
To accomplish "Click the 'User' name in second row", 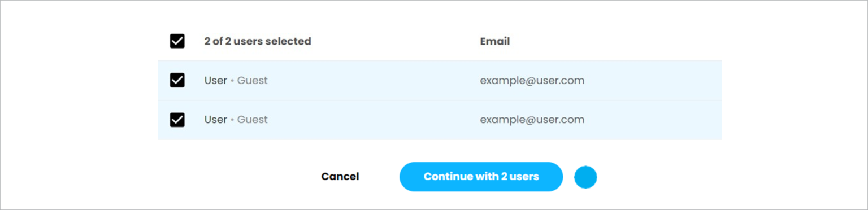I will tap(216, 120).
